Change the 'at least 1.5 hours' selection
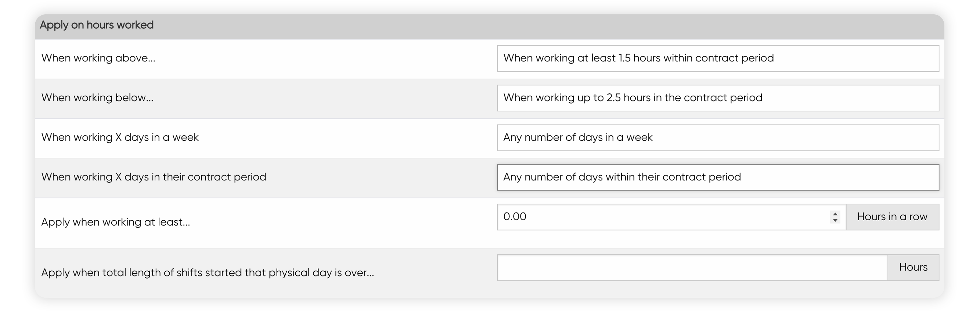980x311 pixels. [x=718, y=58]
